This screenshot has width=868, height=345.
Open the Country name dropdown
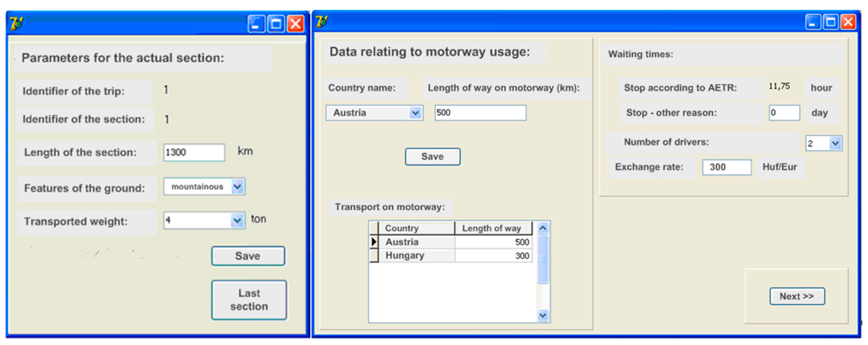[x=416, y=113]
